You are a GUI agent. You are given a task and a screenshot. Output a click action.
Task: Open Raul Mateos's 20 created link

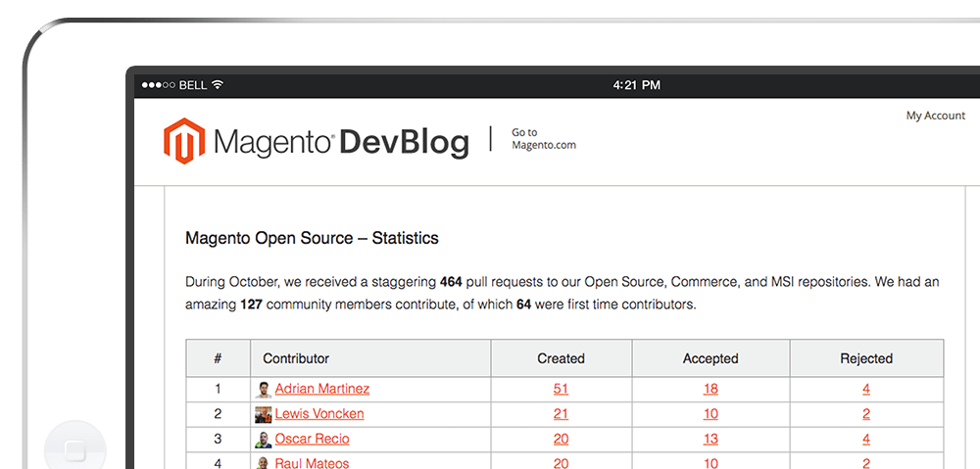click(x=561, y=463)
